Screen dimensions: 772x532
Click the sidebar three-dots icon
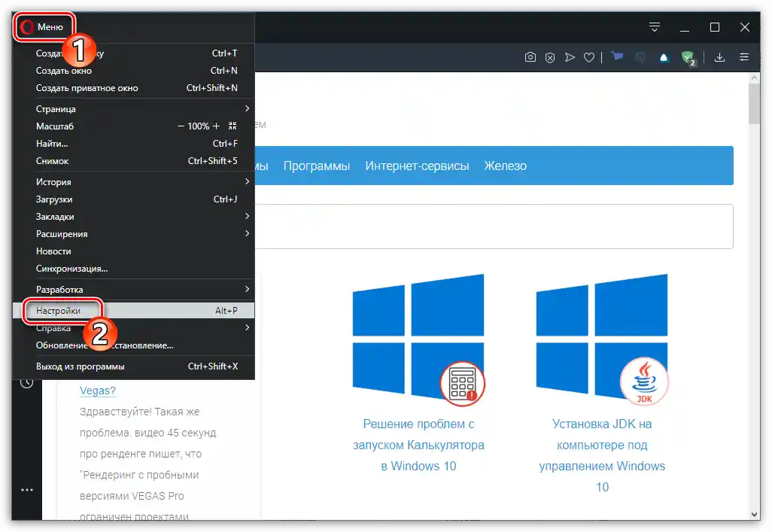(27, 490)
